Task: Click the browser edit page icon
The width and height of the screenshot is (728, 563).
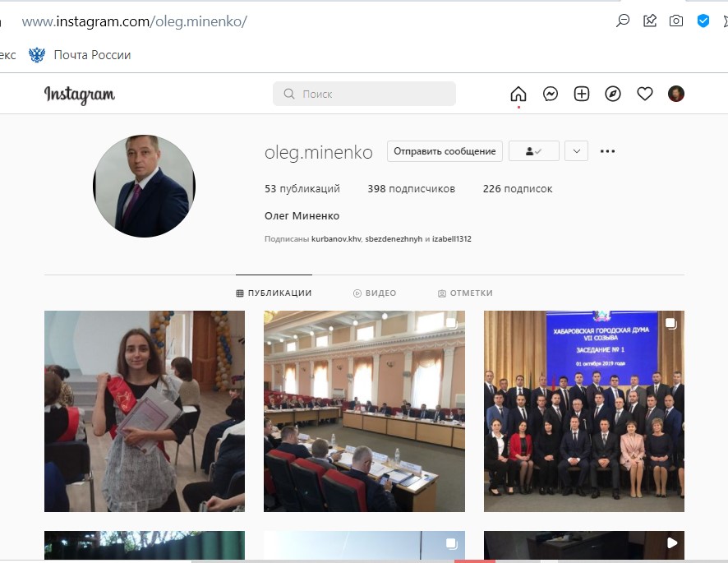Action: 650,21
